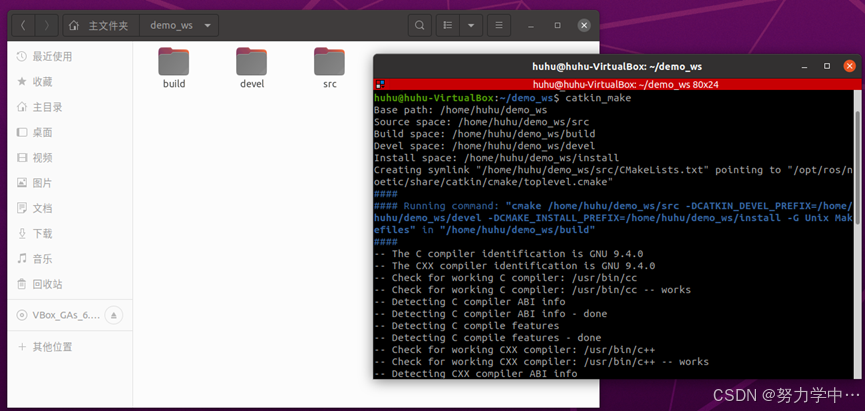The height and width of the screenshot is (411, 865).
Task: Close the file manager window
Action: (x=584, y=25)
